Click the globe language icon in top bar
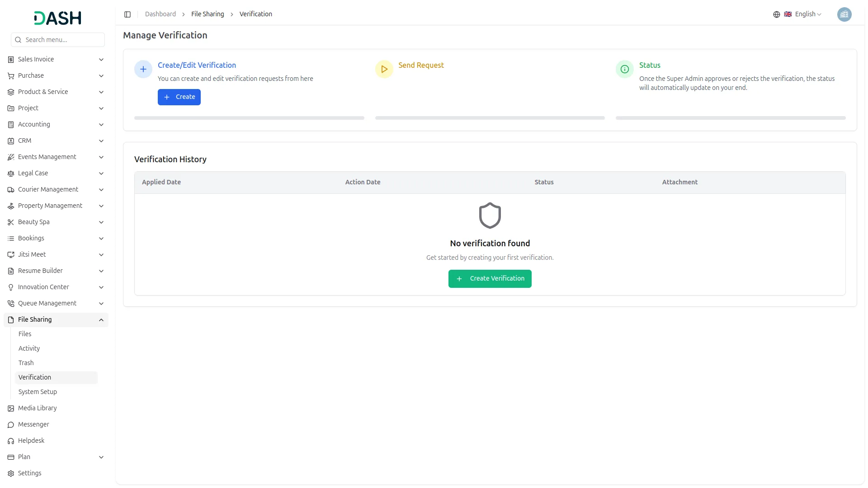868x488 pixels. coord(776,14)
